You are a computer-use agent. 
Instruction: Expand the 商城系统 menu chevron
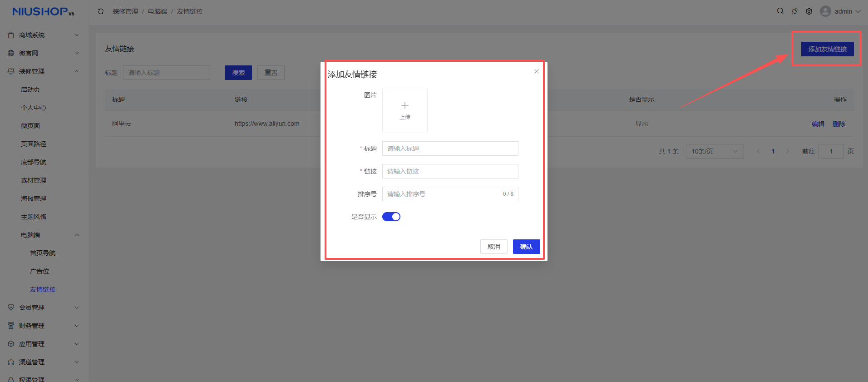77,35
